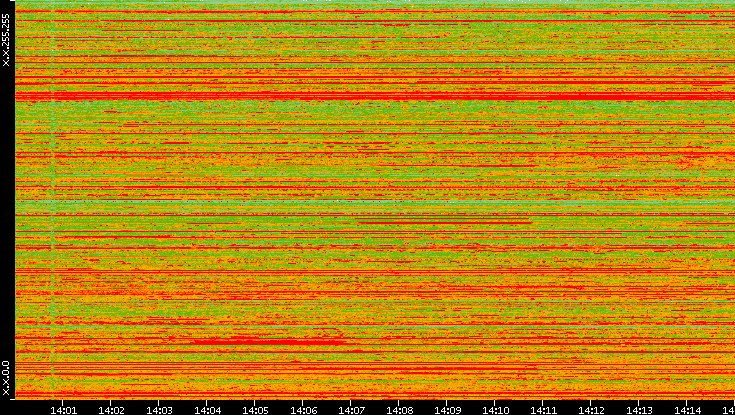Click the 14:11 time axis label
Screen dimensions: 735x415
click(543, 410)
